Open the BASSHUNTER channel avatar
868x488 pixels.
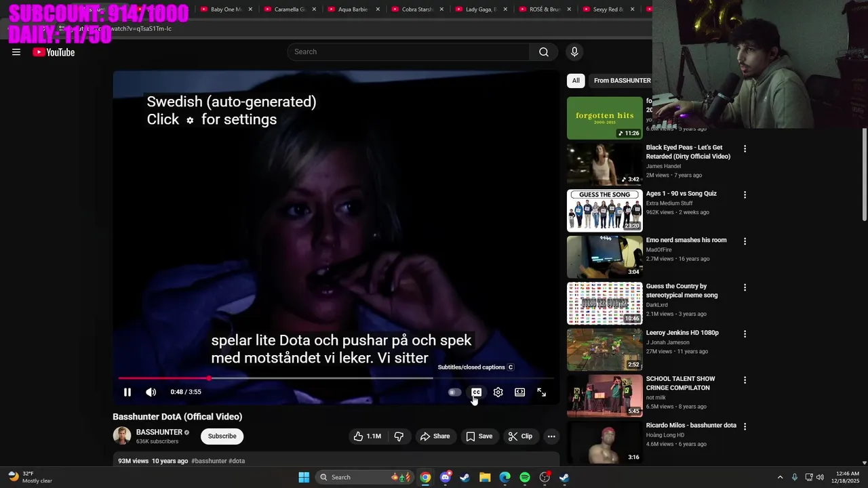122,436
